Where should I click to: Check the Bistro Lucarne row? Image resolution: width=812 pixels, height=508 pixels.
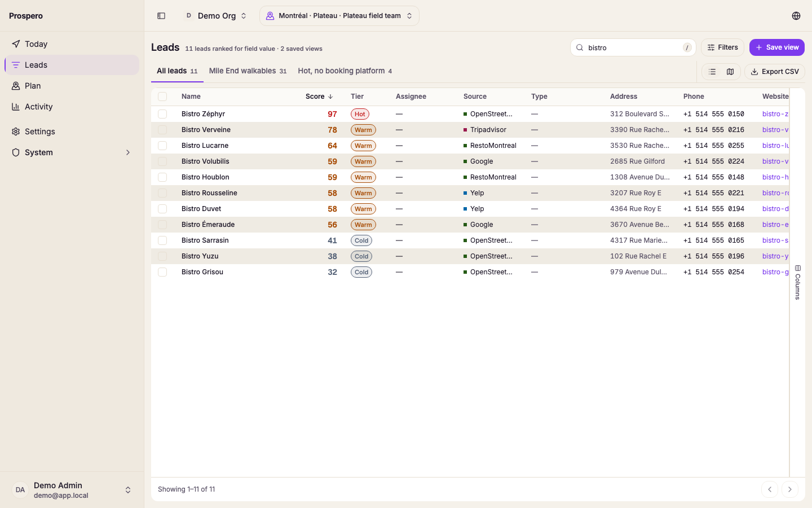click(x=162, y=146)
